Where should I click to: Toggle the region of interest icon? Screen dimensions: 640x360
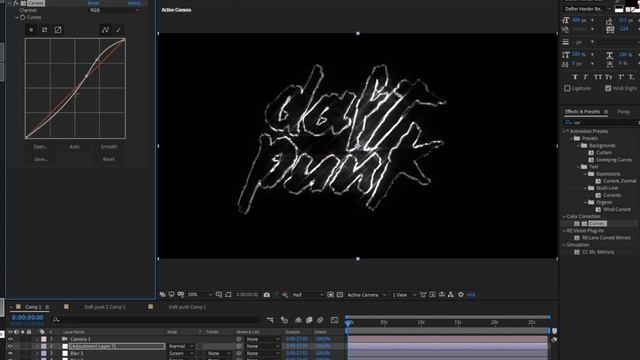click(331, 295)
